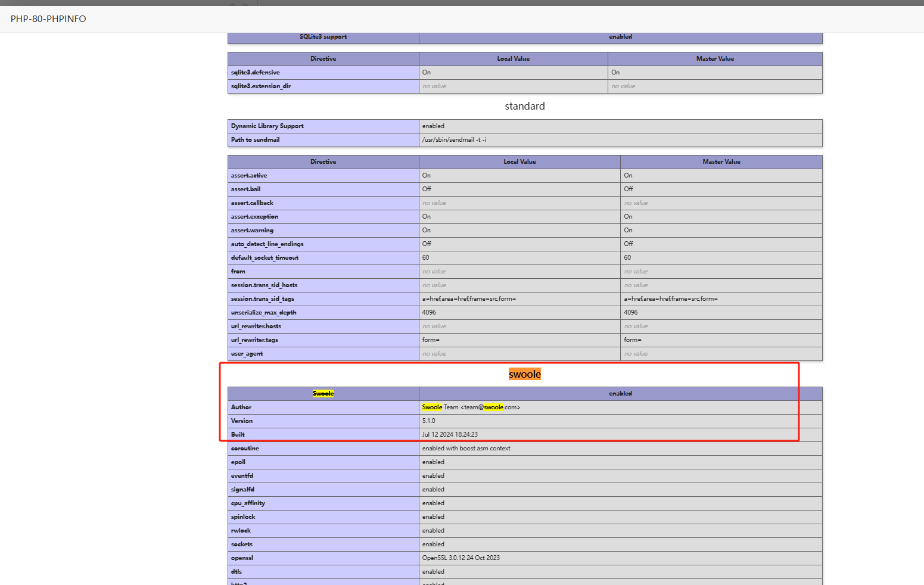
Task: Click the Built row label
Action: 238,435
